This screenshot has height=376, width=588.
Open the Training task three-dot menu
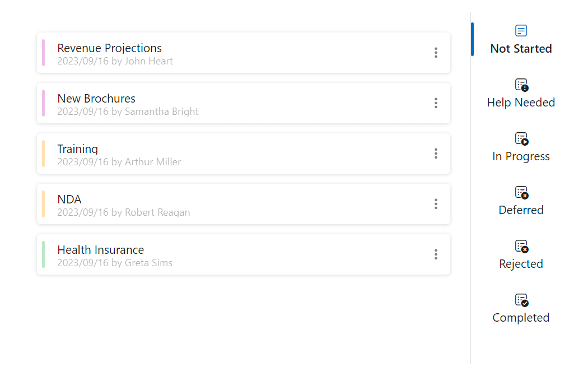coord(436,154)
